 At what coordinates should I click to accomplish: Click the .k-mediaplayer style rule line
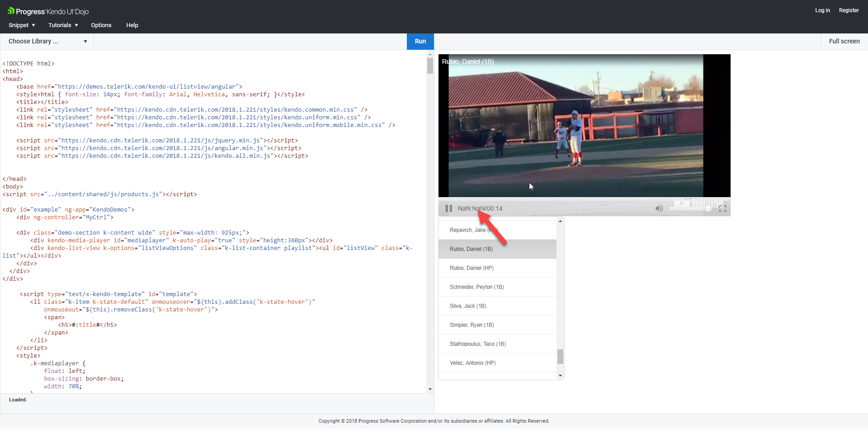point(58,363)
